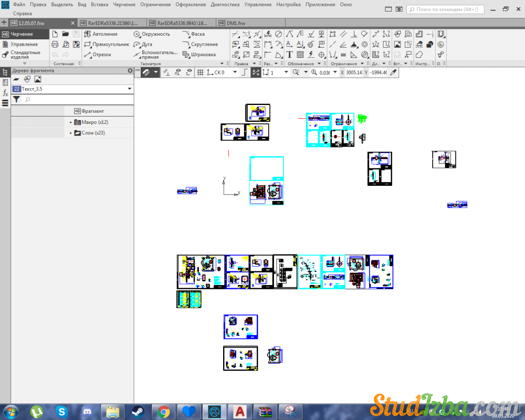525x420 pixels.
Task: Click the layer icon in tree toolbar
Action: click(x=16, y=79)
